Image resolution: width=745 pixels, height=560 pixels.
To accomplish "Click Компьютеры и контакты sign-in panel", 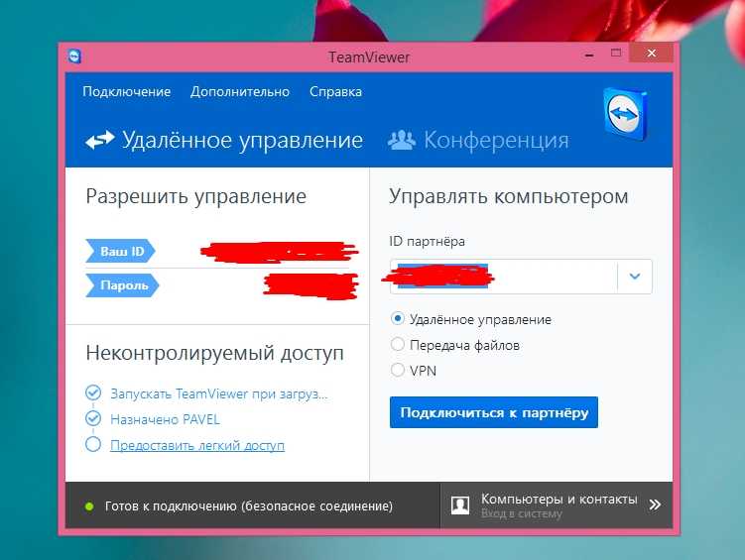I will [557, 505].
